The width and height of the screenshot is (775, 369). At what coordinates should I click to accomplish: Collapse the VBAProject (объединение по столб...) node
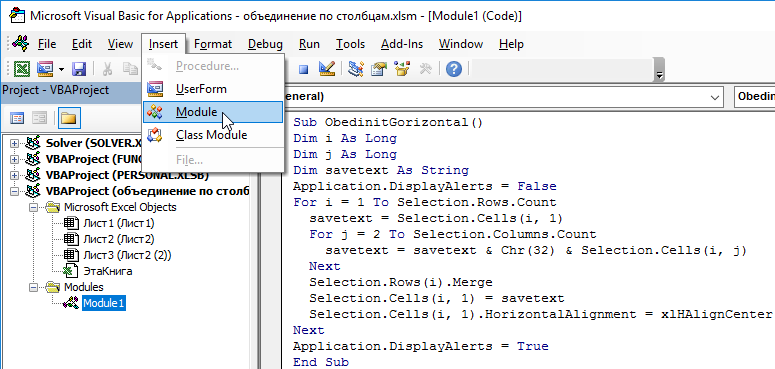(x=13, y=191)
